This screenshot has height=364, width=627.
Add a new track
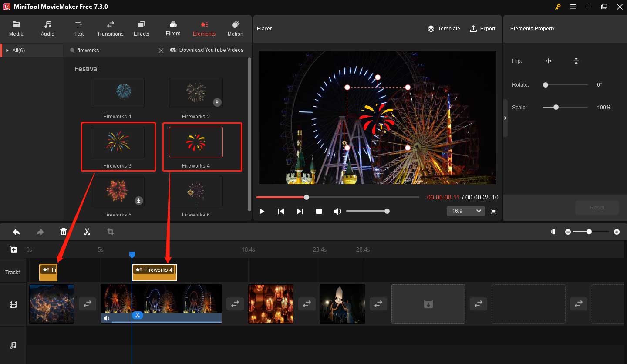click(13, 249)
